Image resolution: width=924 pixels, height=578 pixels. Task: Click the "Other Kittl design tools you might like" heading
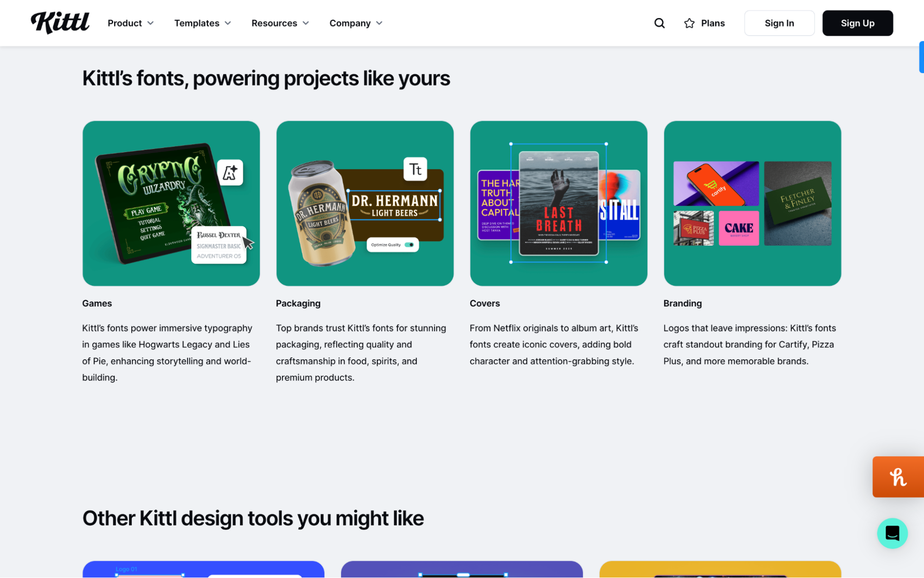253,518
